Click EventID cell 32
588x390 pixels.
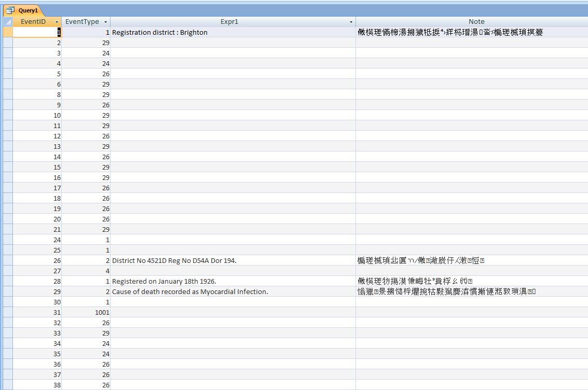pos(37,323)
